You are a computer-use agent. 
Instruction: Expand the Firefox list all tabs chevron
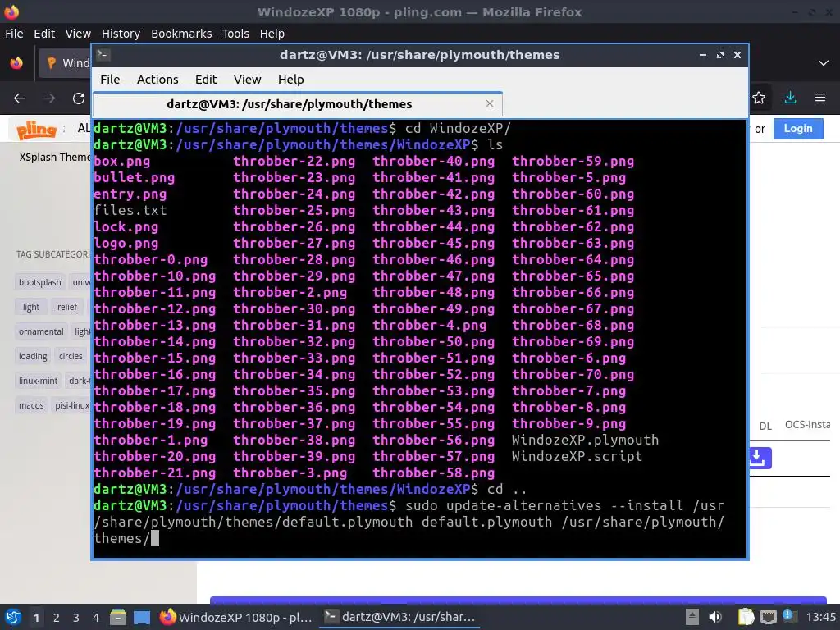[x=824, y=63]
